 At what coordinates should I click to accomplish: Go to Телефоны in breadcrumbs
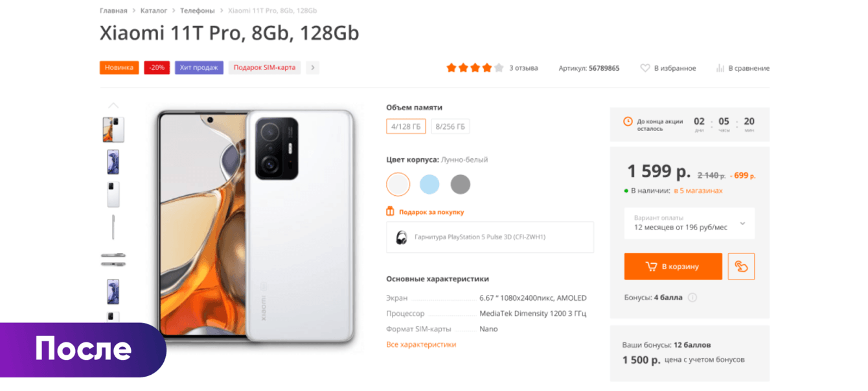[197, 11]
